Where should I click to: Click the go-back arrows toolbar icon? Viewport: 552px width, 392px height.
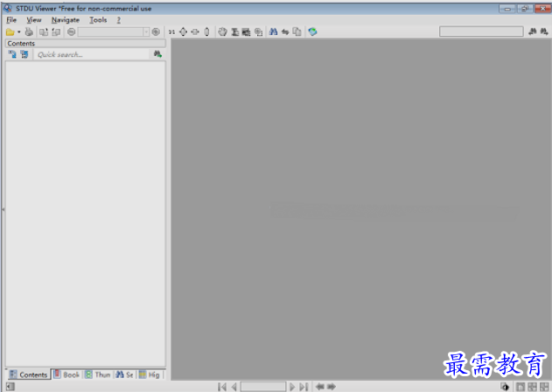click(285, 32)
